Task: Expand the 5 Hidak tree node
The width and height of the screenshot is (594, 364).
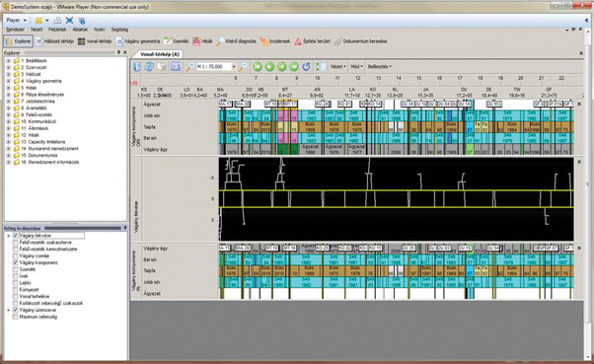Action: tap(8, 88)
